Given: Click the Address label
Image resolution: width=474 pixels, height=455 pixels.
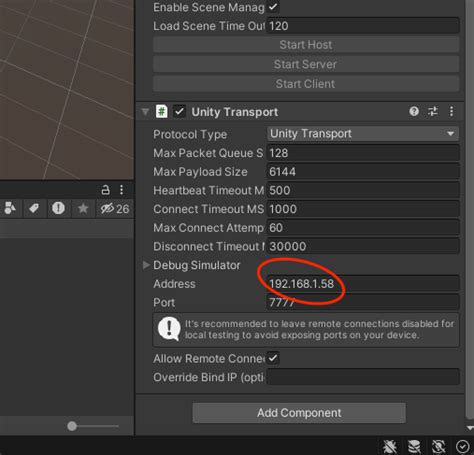Looking at the screenshot, I should coord(174,284).
